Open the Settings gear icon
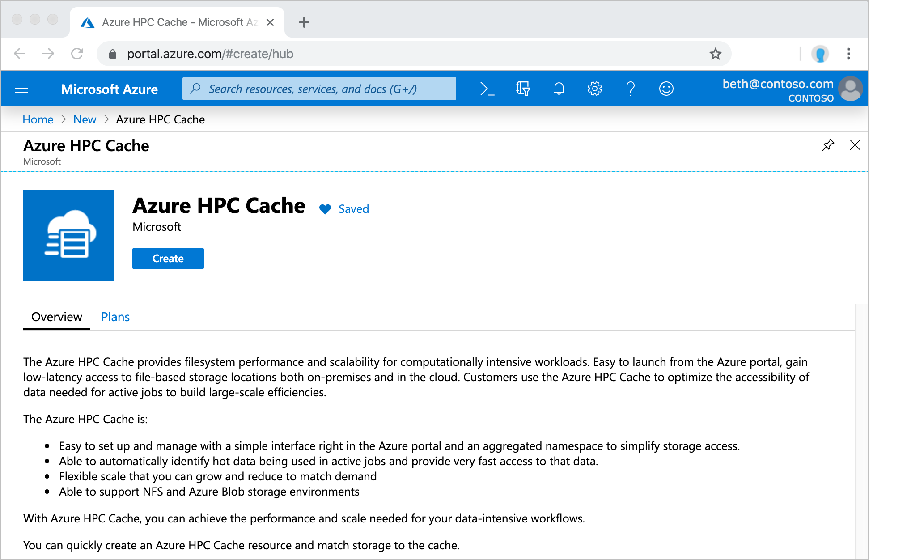The width and height of the screenshot is (924, 560). 594,89
